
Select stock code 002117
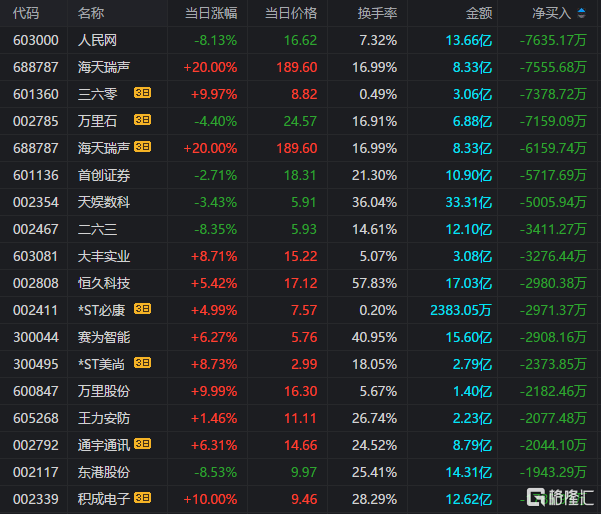pyautogui.click(x=36, y=472)
